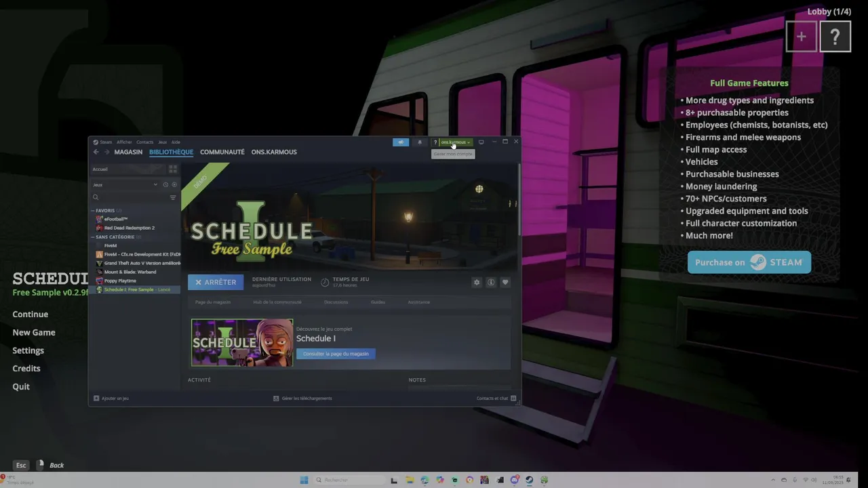The width and height of the screenshot is (868, 488).
Task: Click Schedule I full game thumbnail
Action: point(242,343)
